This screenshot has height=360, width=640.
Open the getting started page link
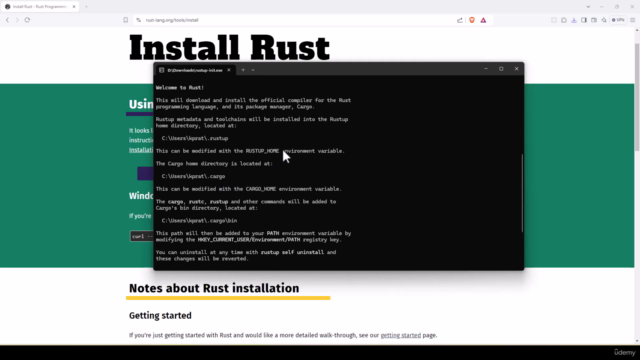400,335
